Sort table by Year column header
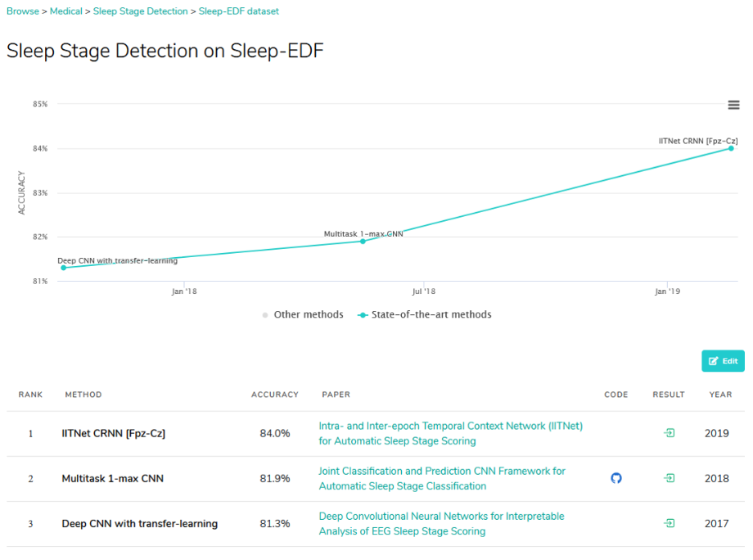Image resolution: width=753 pixels, height=560 pixels. click(x=720, y=395)
